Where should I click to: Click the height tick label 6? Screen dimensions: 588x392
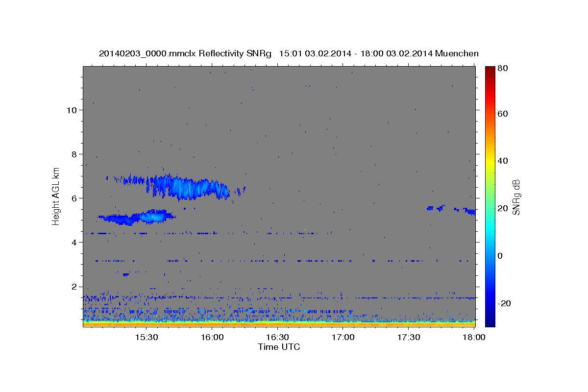[x=75, y=198]
